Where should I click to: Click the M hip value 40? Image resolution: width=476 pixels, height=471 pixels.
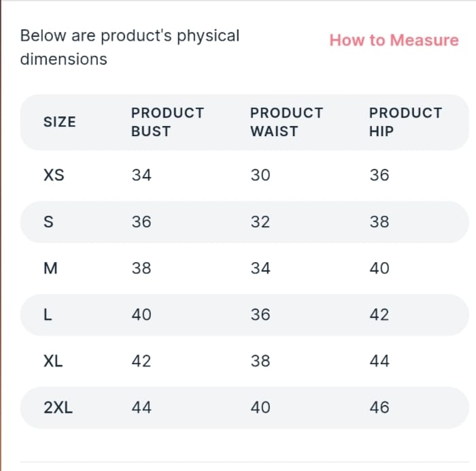pyautogui.click(x=379, y=268)
